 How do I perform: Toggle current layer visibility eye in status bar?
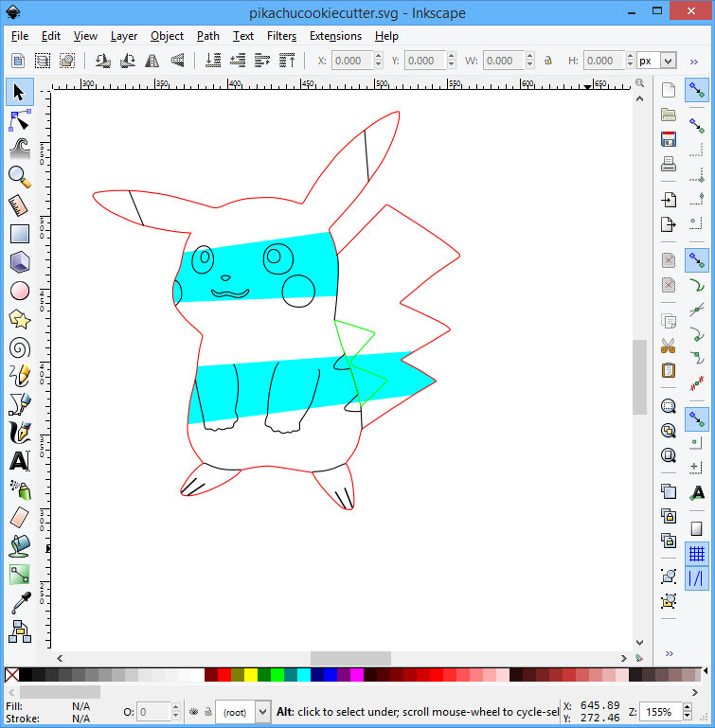pos(194,711)
